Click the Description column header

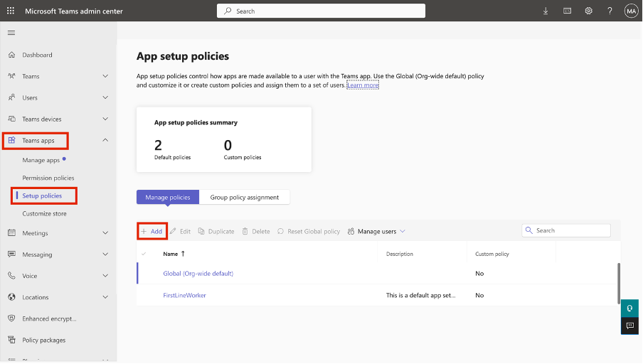point(400,254)
